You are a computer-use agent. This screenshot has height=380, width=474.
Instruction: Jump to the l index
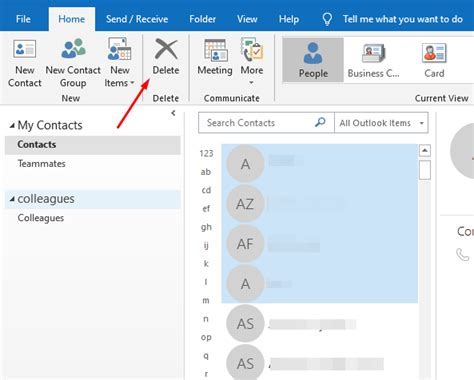click(x=206, y=282)
